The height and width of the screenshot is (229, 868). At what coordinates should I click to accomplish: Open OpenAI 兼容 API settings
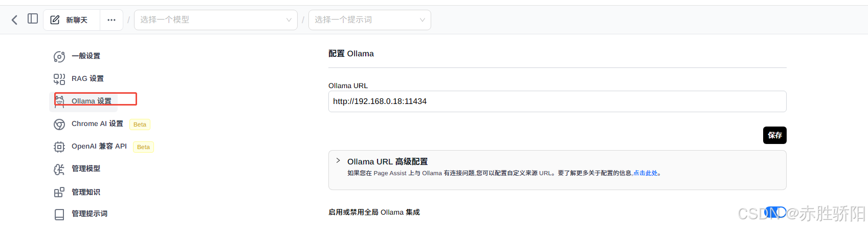pyautogui.click(x=99, y=146)
